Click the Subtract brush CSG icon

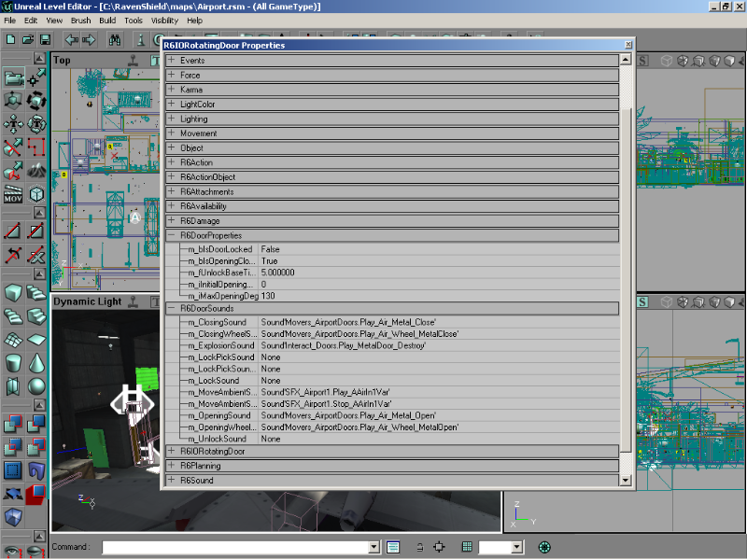tap(36, 424)
